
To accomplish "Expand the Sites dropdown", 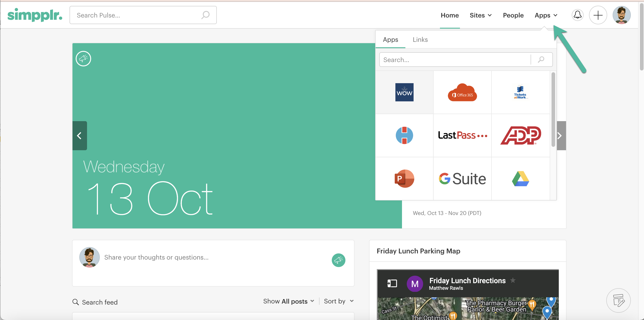I will pos(480,15).
